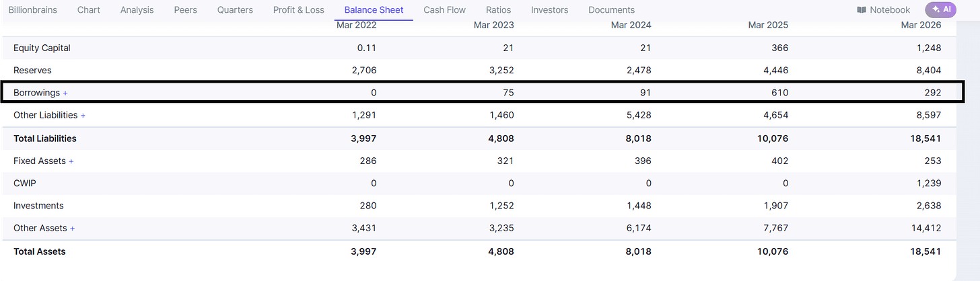Expand Fixed Assets plus icon
The height and width of the screenshot is (281, 980).
pos(71,161)
